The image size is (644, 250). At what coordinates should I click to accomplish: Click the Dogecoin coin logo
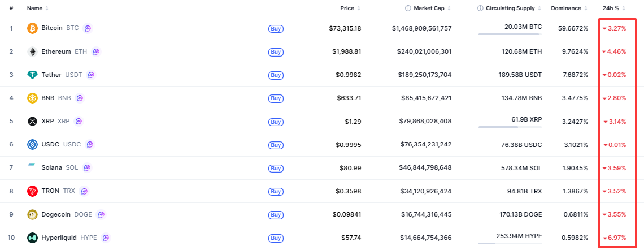[32, 214]
